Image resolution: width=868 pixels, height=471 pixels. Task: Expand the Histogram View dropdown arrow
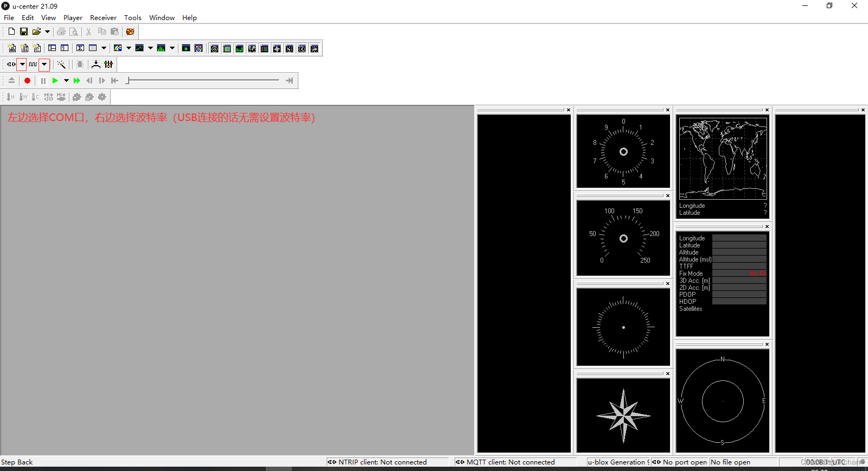coord(172,48)
